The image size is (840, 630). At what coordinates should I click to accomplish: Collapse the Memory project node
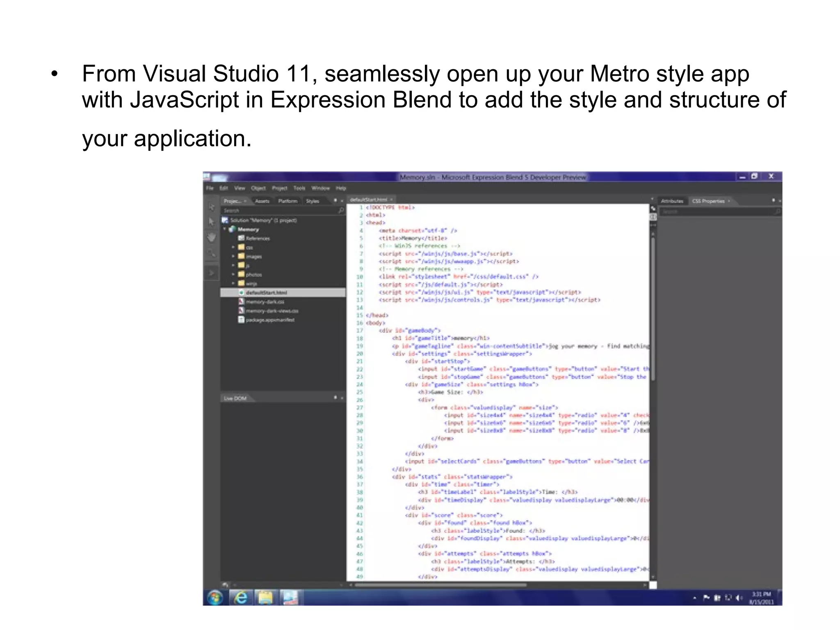coord(225,229)
